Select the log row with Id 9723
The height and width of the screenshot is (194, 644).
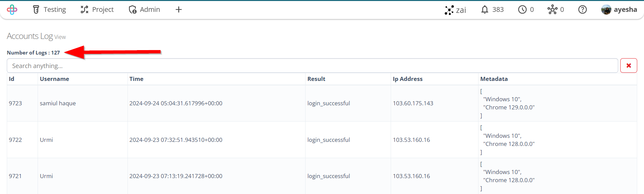(x=322, y=103)
